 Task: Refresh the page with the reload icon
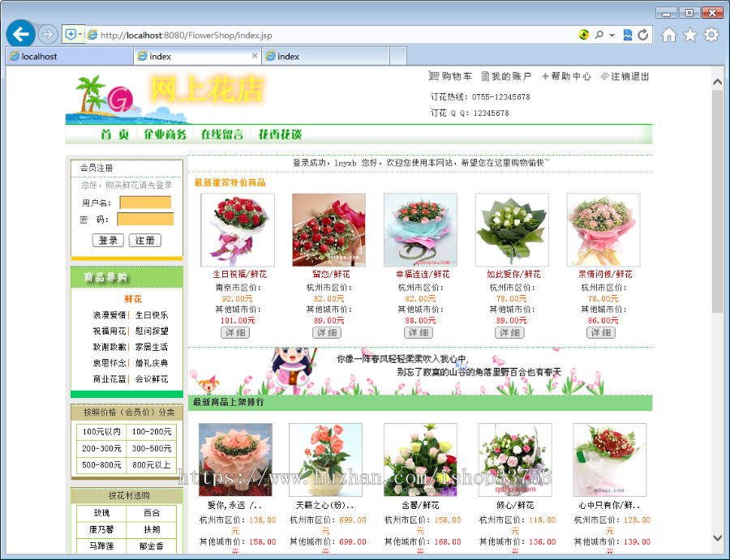(x=642, y=34)
